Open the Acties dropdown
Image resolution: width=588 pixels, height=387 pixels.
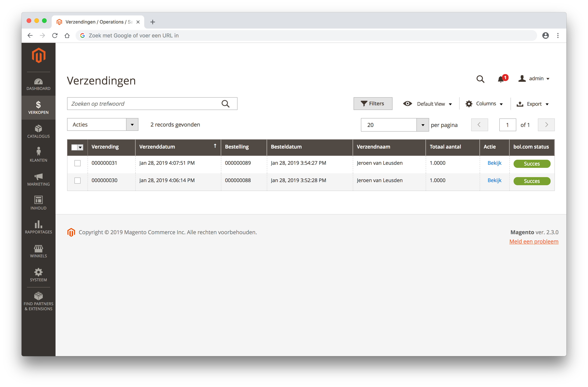[x=103, y=125]
